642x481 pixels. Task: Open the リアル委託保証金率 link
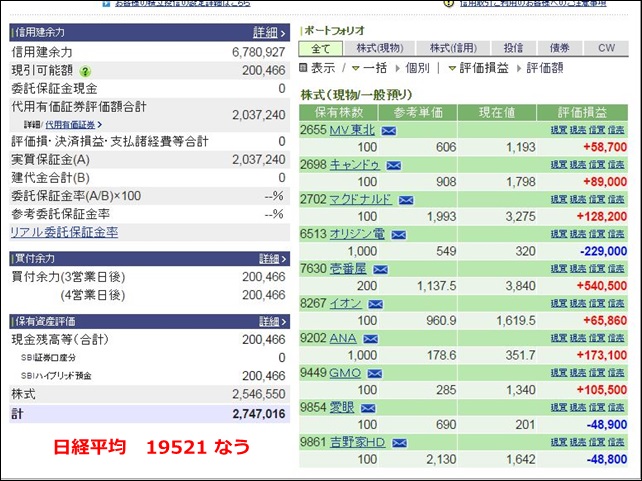coord(64,232)
